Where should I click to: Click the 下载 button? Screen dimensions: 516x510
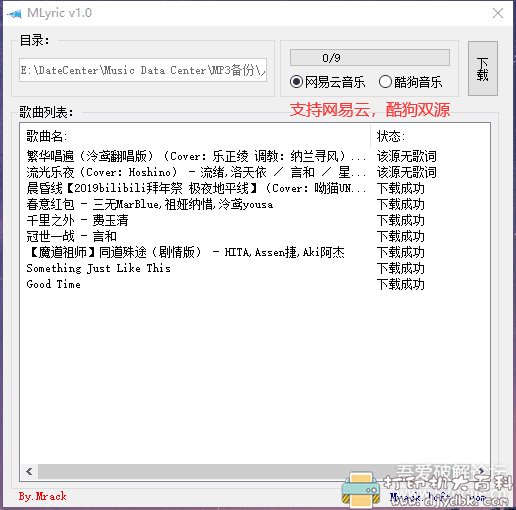point(483,69)
